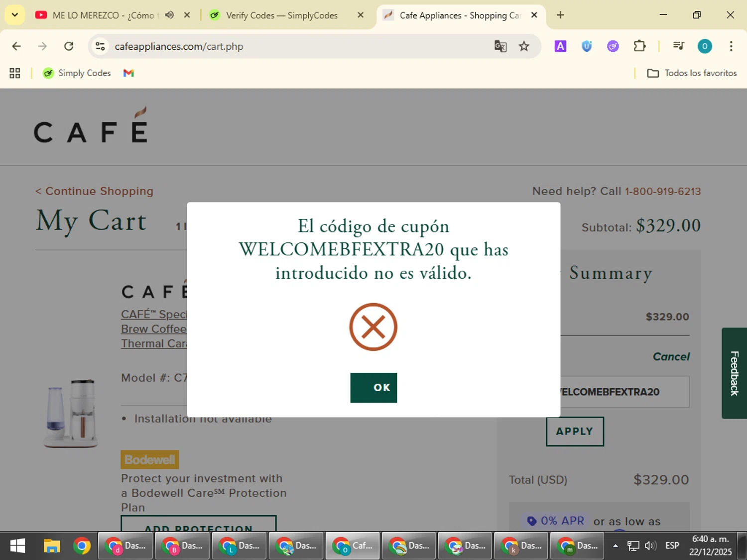The height and width of the screenshot is (560, 747).
Task: Open the purple round extension icon
Action: (x=613, y=46)
